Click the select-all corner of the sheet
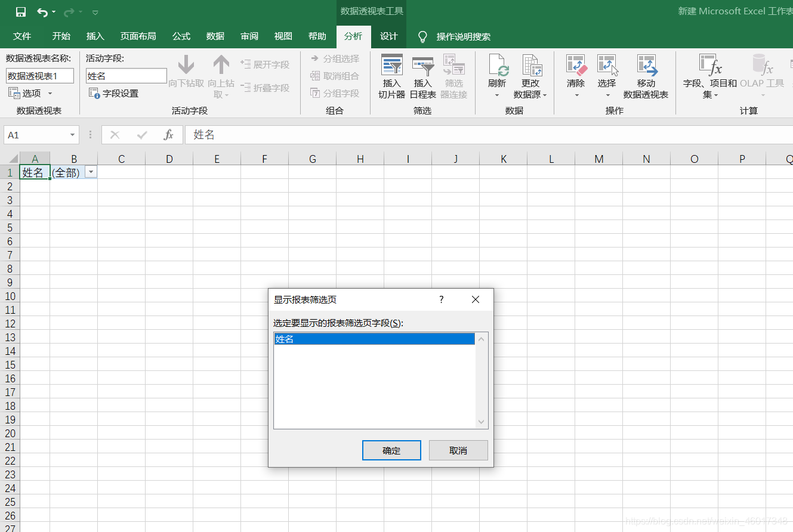 click(x=10, y=159)
